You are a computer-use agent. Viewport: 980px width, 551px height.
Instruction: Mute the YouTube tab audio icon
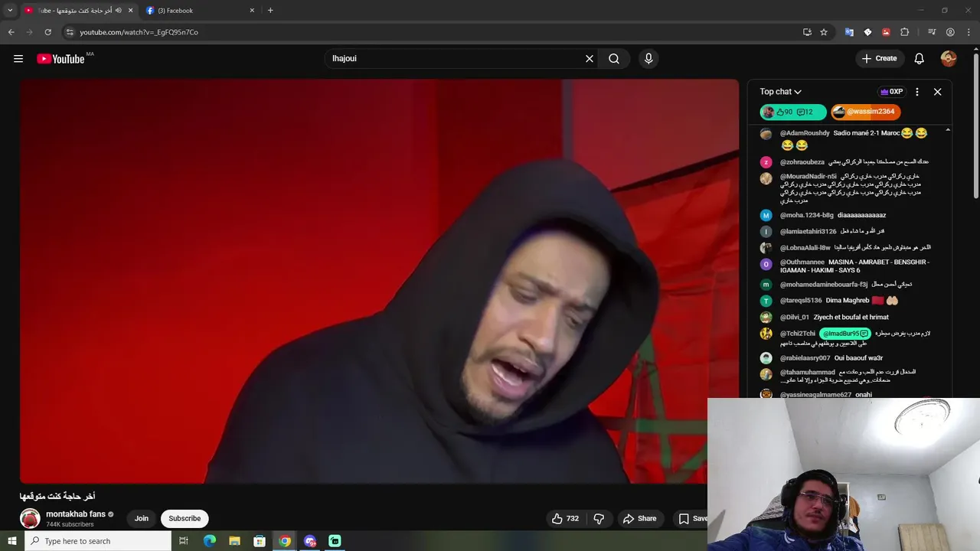(118, 11)
